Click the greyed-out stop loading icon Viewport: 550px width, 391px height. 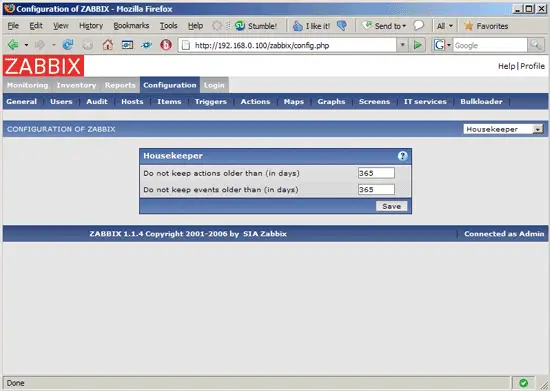[x=88, y=45]
